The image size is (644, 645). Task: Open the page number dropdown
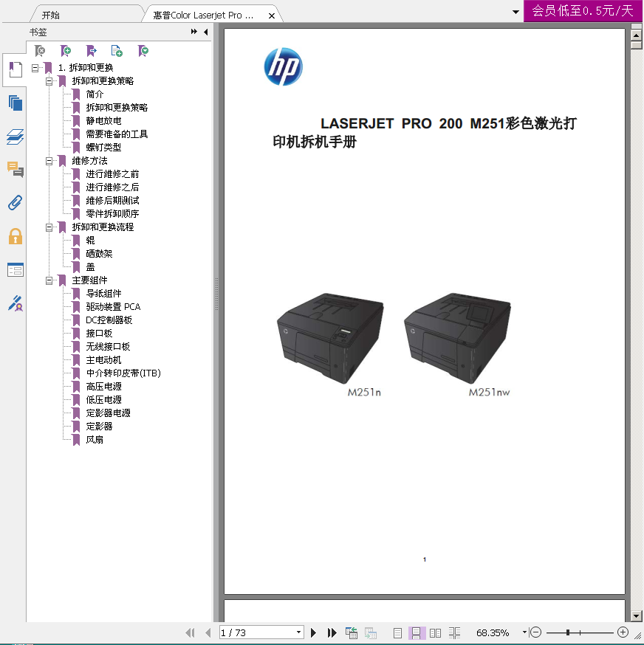[298, 632]
